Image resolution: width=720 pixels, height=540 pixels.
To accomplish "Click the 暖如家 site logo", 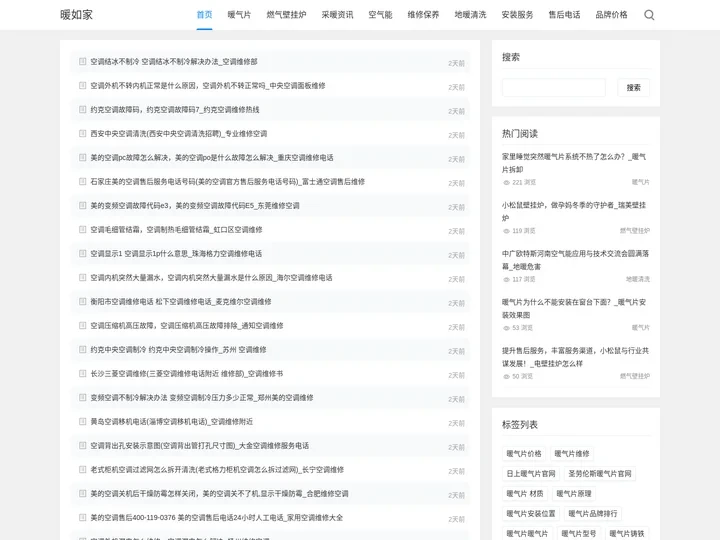I will (x=76, y=15).
